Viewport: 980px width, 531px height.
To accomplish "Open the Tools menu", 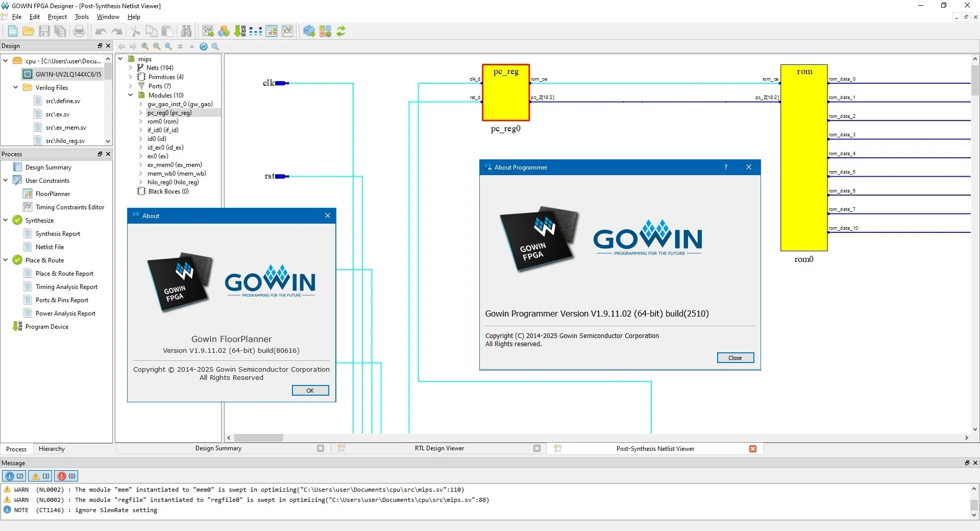I will [82, 17].
